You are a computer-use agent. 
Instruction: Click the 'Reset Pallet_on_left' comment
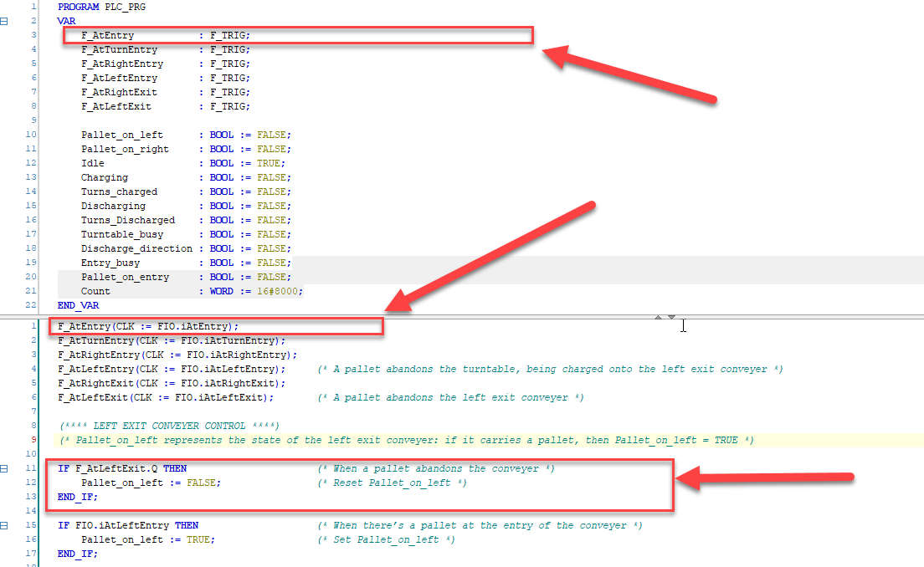[x=392, y=483]
